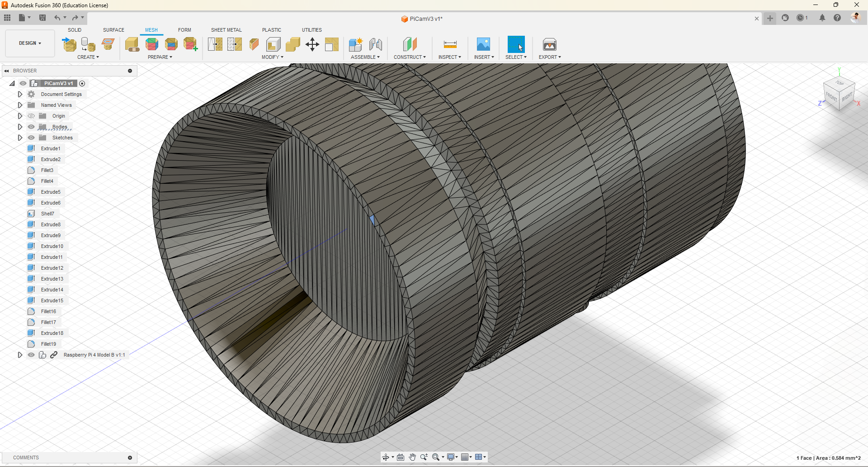The image size is (868, 467).
Task: Click the New Component icon in Assemble
Action: point(356,44)
